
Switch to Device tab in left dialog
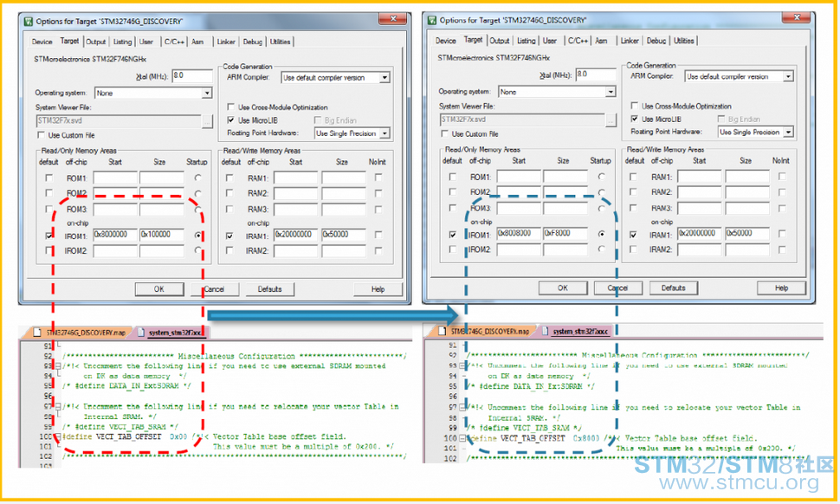pos(42,42)
